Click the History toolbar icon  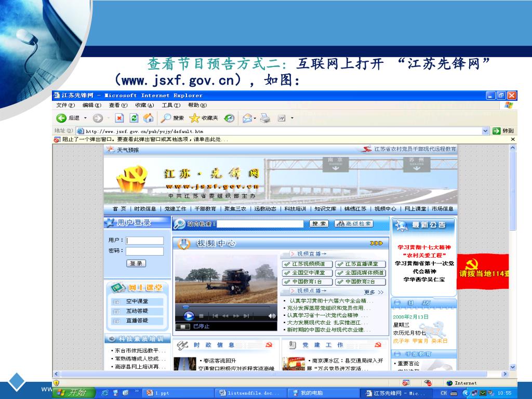pyautogui.click(x=230, y=118)
